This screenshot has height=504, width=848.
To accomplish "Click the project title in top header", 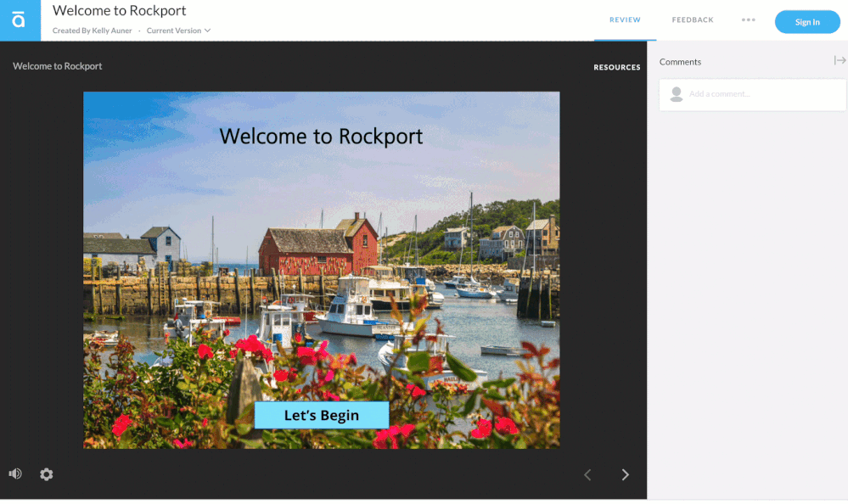I will pos(120,11).
